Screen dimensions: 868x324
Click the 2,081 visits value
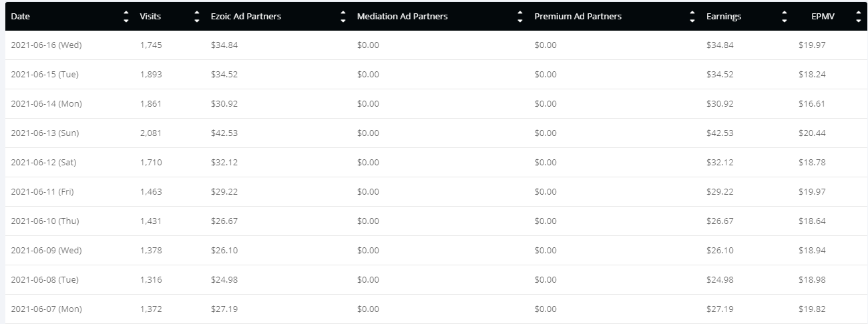coord(151,133)
